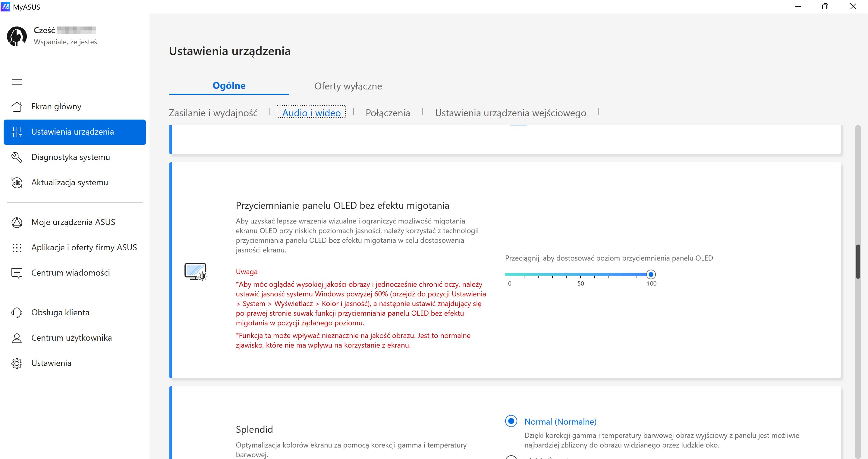Click the triangle icon for Moje urządzenia ASUS
This screenshot has width=868, height=459.
pos(17,222)
